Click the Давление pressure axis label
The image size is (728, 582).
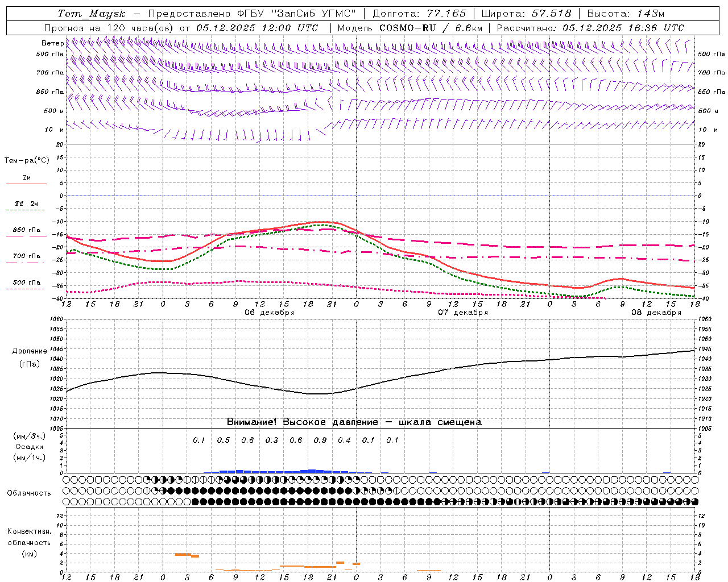[30, 351]
